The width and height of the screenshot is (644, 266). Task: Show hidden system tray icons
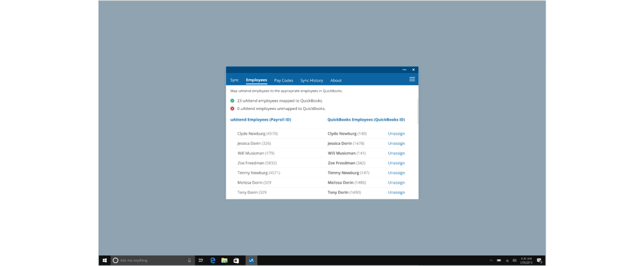coord(491,260)
